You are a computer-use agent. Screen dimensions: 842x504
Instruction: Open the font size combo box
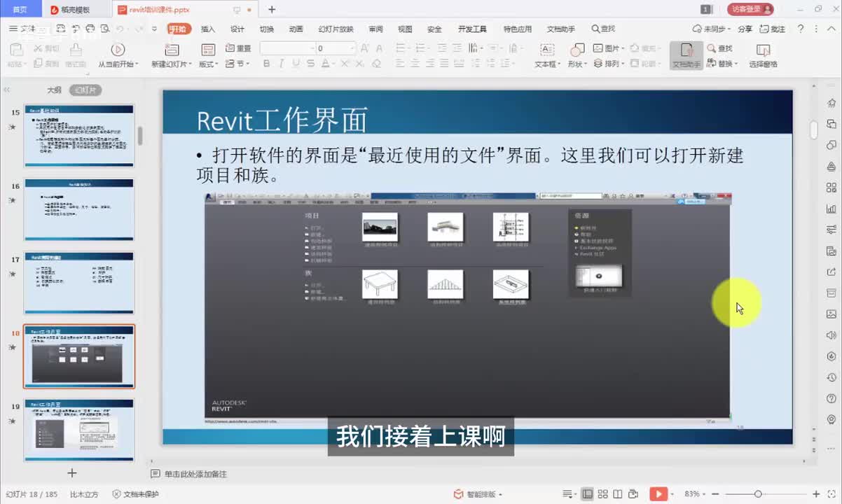336,48
